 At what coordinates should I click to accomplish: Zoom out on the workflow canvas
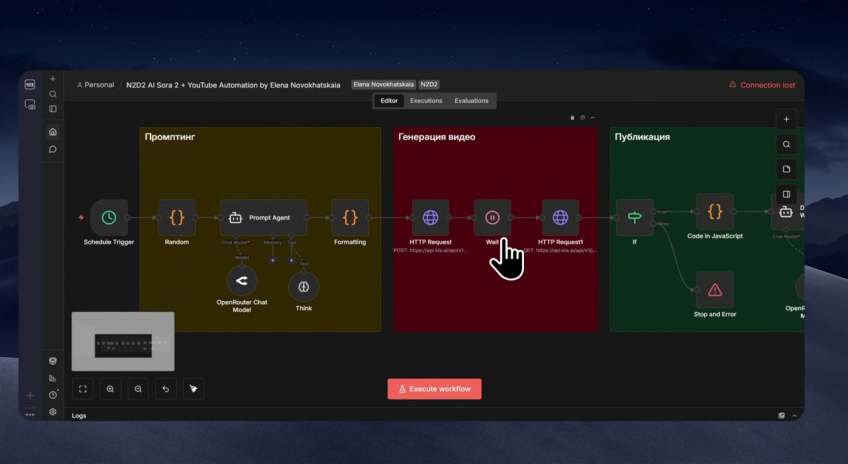pyautogui.click(x=138, y=389)
